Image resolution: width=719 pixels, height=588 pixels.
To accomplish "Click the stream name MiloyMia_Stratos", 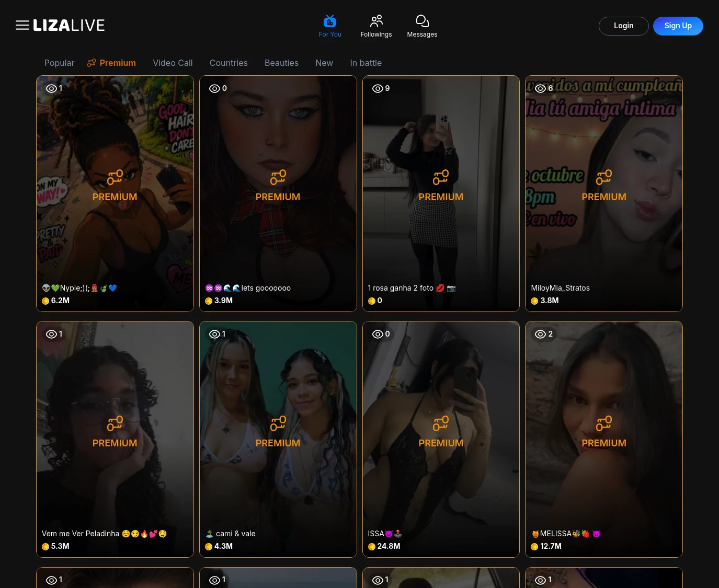I will (560, 288).
